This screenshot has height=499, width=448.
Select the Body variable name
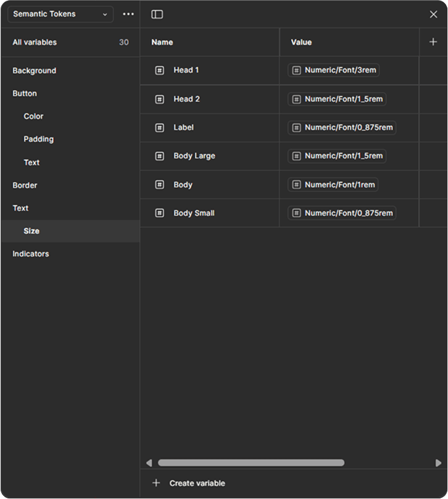pos(183,185)
